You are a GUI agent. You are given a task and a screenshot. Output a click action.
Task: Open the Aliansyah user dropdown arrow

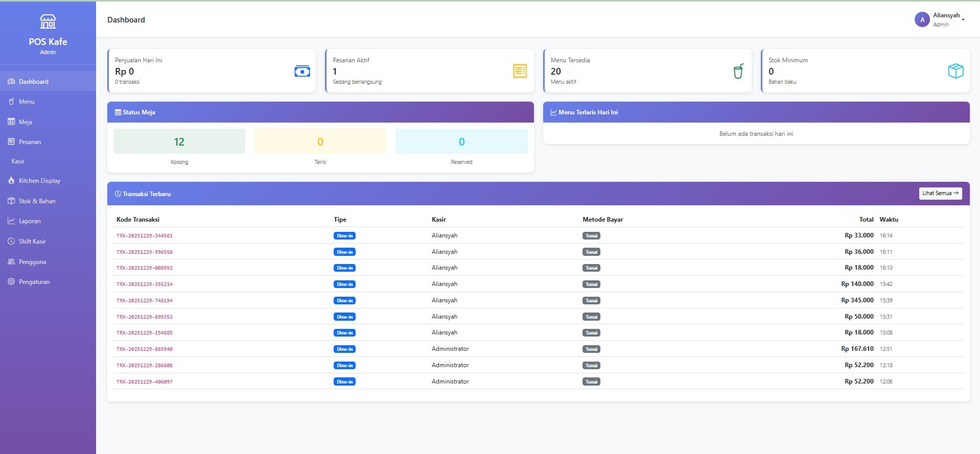[963, 20]
